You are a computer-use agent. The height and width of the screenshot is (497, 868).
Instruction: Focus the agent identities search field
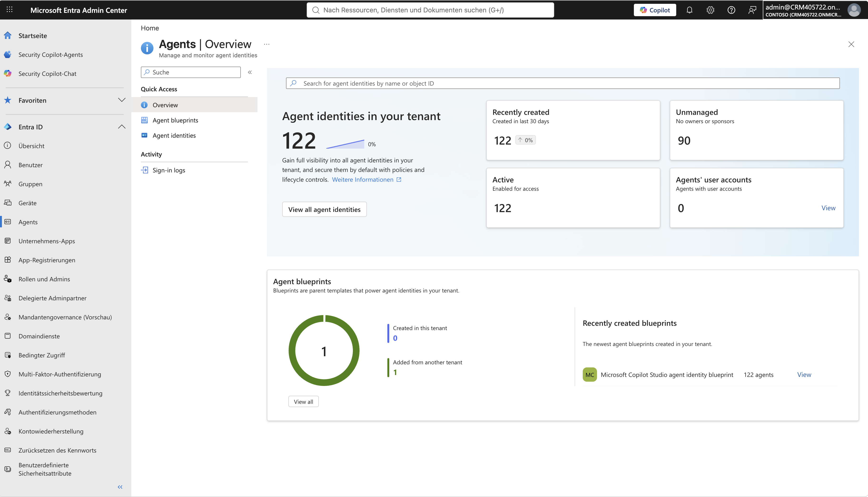click(x=563, y=83)
